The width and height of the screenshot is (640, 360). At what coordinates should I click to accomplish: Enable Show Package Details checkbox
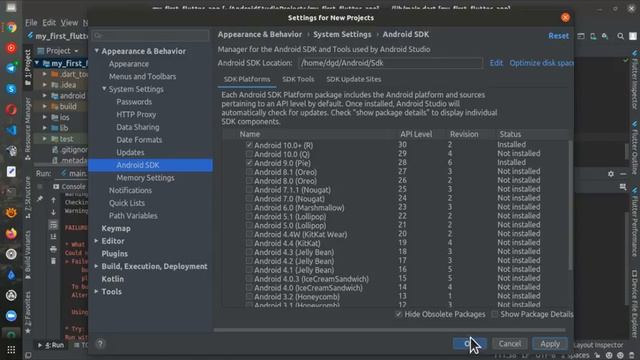[x=495, y=314]
